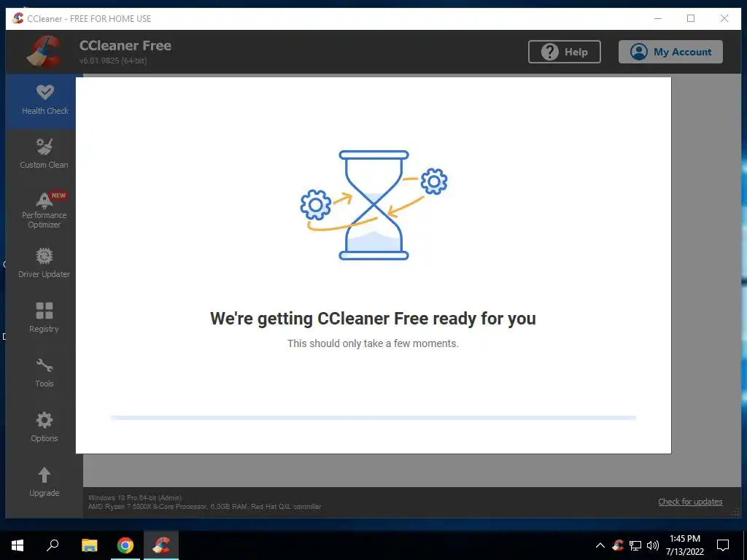Close the CCleaner window
Image resolution: width=747 pixels, height=560 pixels.
[x=724, y=18]
